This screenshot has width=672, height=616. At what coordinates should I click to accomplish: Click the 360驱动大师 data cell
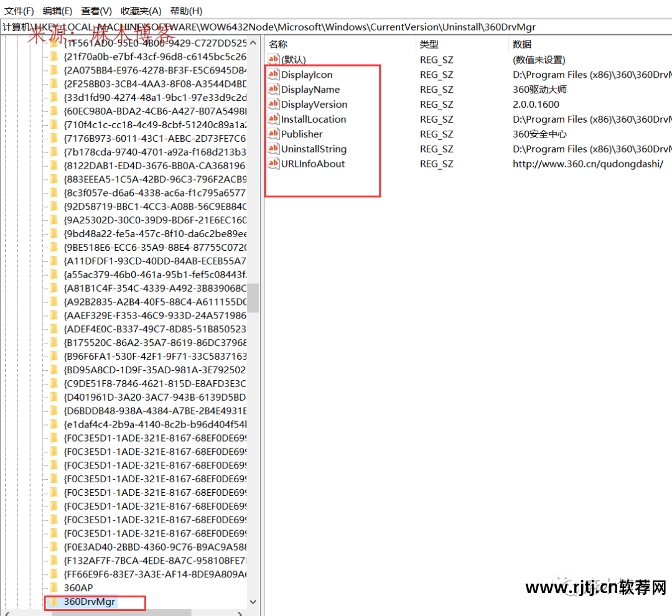[539, 90]
